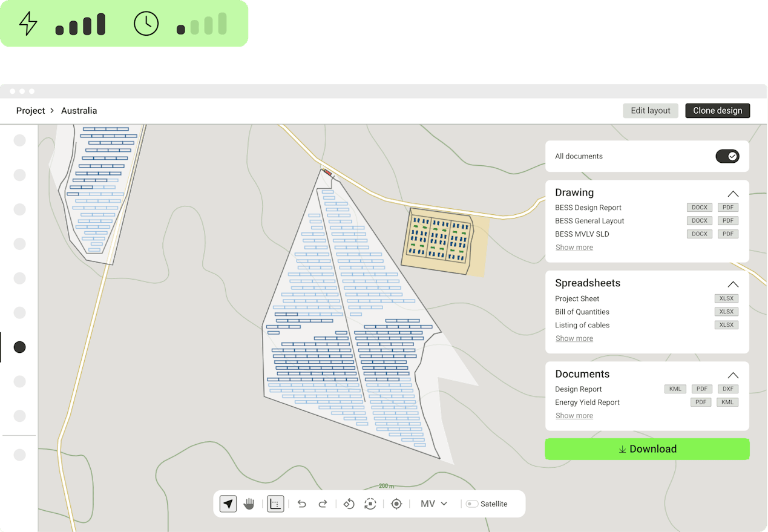Click the download arrow icon in Download button

622,449
